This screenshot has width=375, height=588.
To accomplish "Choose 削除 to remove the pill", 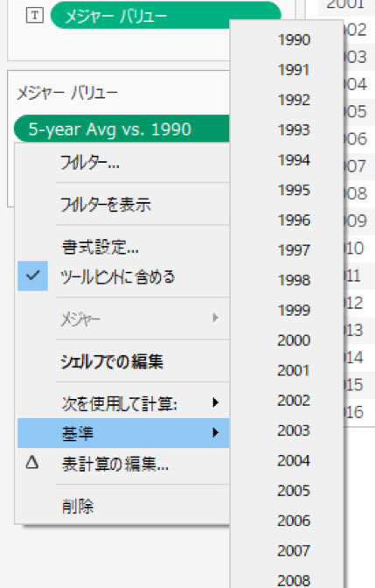I will [78, 507].
